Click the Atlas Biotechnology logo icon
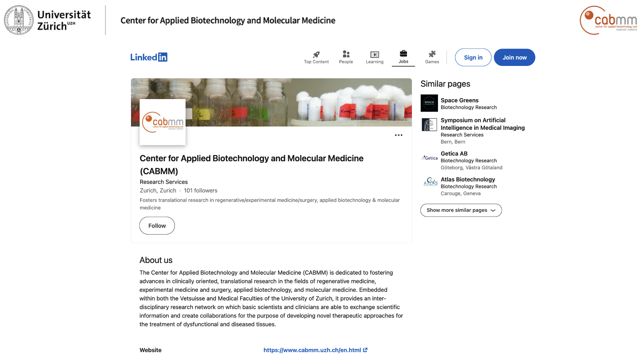Screen dimensions: 644x361 point(430,182)
